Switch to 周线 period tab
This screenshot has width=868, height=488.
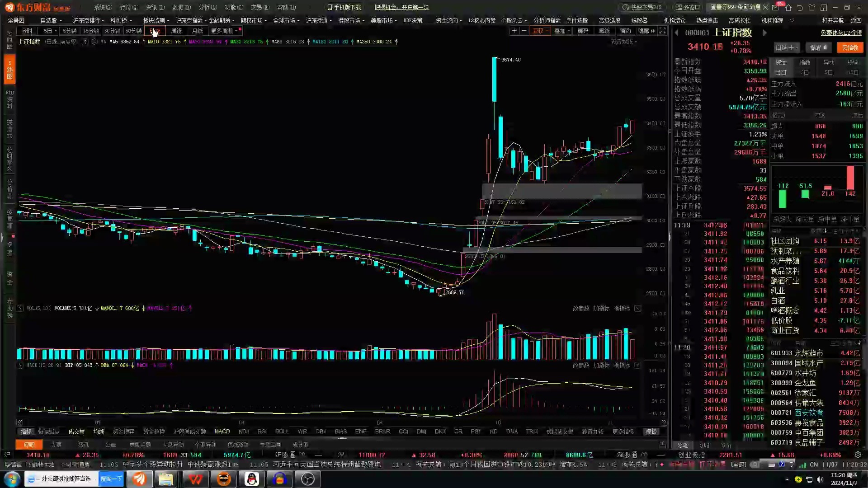point(176,31)
